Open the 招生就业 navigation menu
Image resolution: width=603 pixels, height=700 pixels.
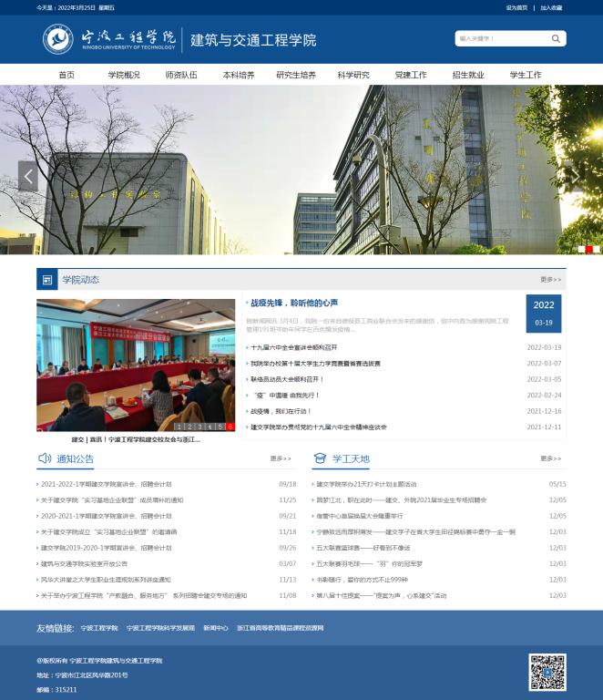(468, 75)
